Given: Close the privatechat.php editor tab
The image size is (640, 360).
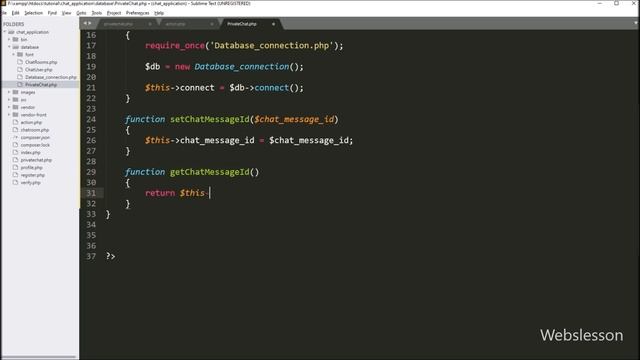Looking at the screenshot, I should click(150, 24).
